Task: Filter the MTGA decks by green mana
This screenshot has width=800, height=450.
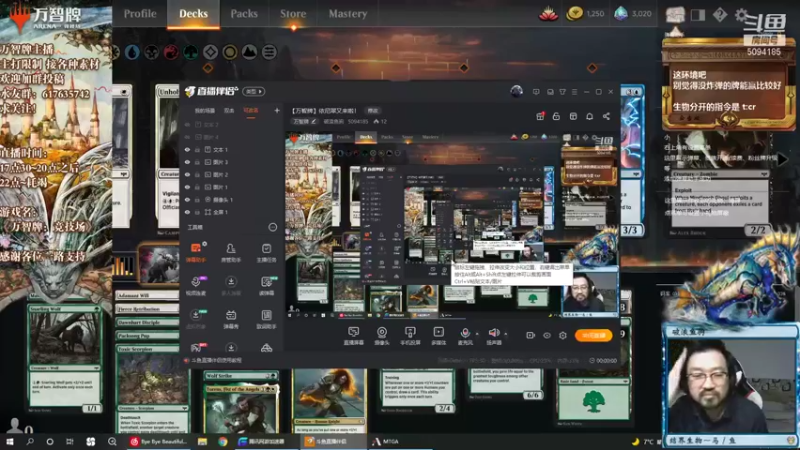Action: tap(191, 52)
